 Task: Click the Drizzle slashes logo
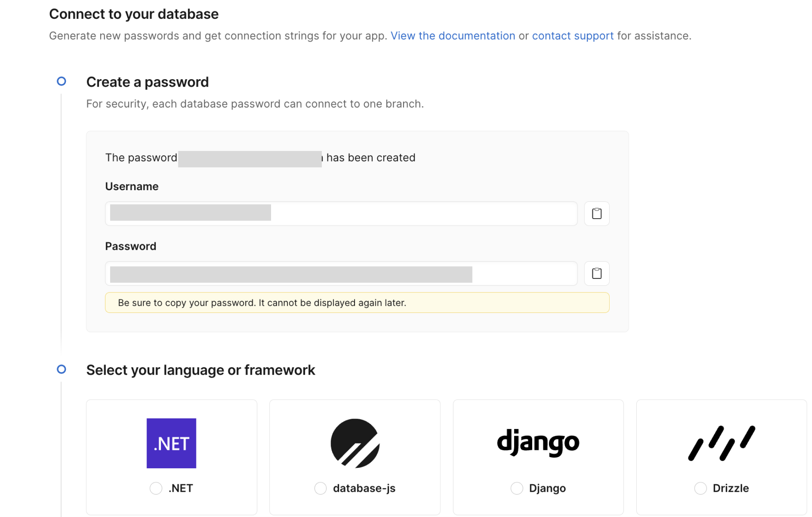tap(721, 443)
